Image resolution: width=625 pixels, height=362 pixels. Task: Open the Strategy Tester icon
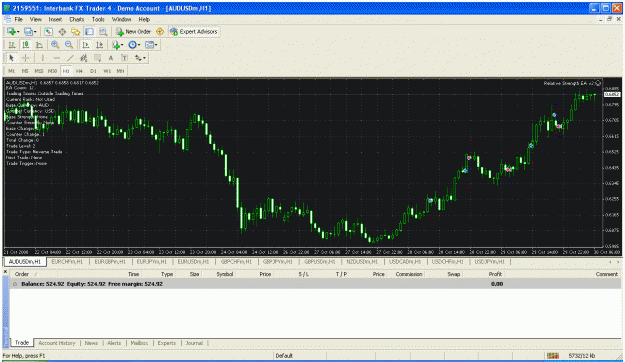[x=103, y=31]
